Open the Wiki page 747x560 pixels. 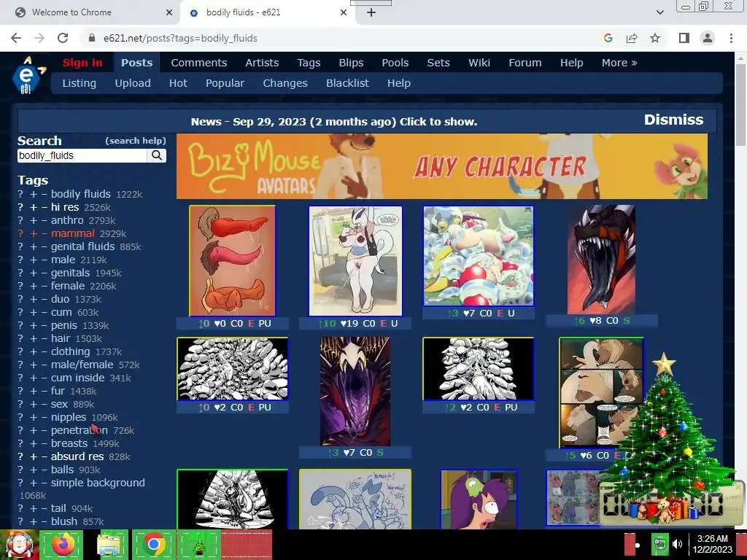pos(479,63)
